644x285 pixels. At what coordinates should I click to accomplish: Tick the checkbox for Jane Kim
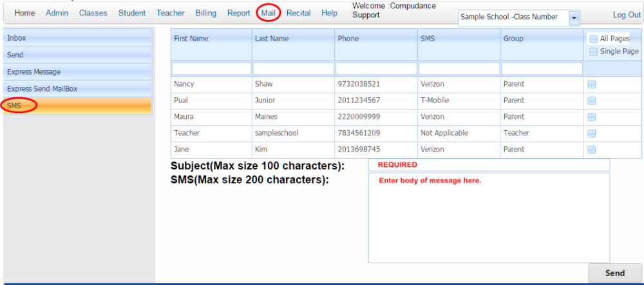[x=592, y=150]
